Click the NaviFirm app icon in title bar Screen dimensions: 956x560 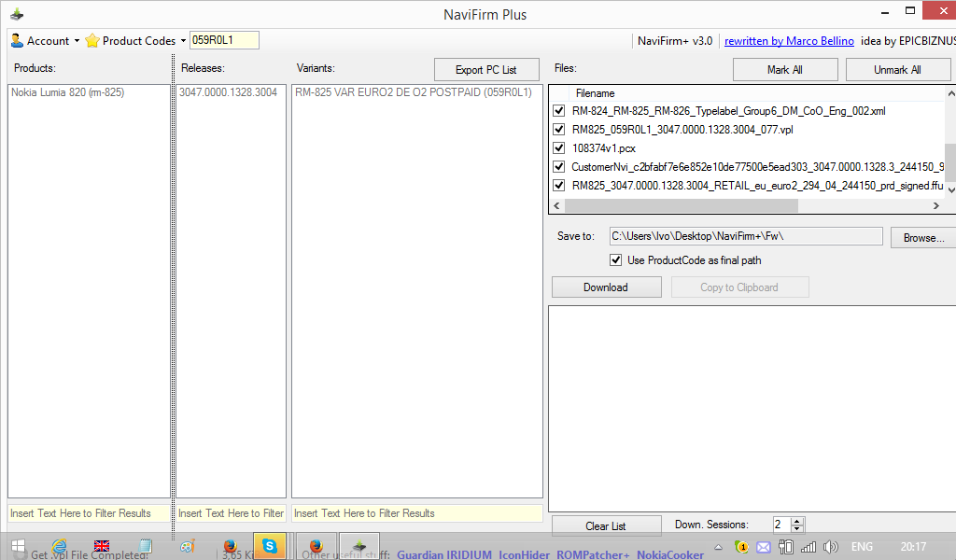click(17, 14)
